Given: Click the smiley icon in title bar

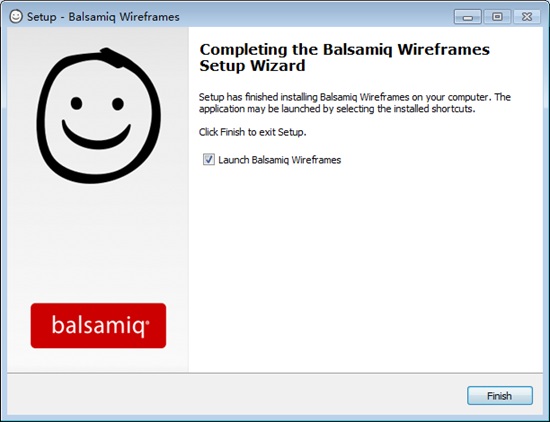Looking at the screenshot, I should pos(16,16).
